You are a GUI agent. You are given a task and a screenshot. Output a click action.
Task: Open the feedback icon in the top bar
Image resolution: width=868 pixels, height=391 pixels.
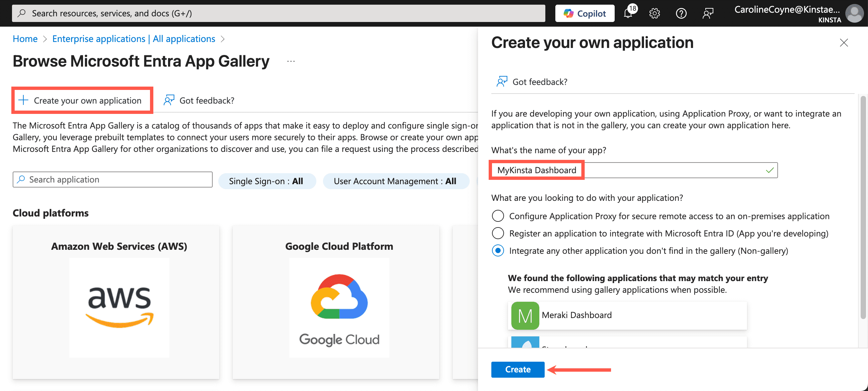click(x=708, y=13)
